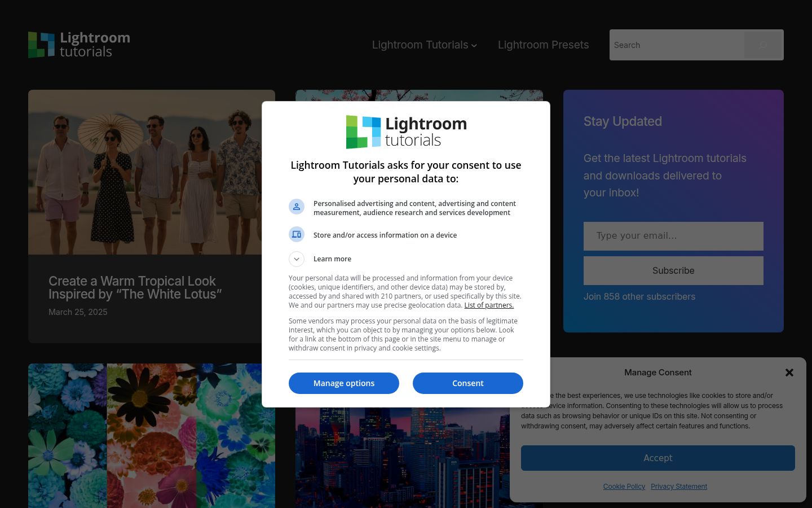The width and height of the screenshot is (812, 508).
Task: Open the Cookie Policy link
Action: tap(624, 487)
